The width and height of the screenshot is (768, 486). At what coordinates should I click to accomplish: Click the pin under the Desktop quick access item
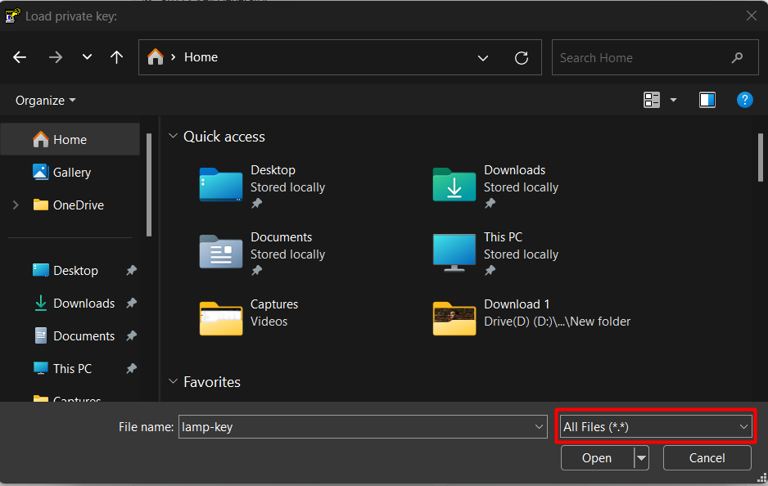click(x=257, y=203)
